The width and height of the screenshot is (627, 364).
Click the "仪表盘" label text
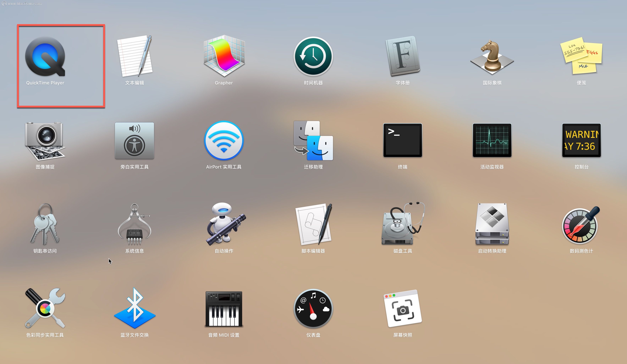(x=313, y=335)
